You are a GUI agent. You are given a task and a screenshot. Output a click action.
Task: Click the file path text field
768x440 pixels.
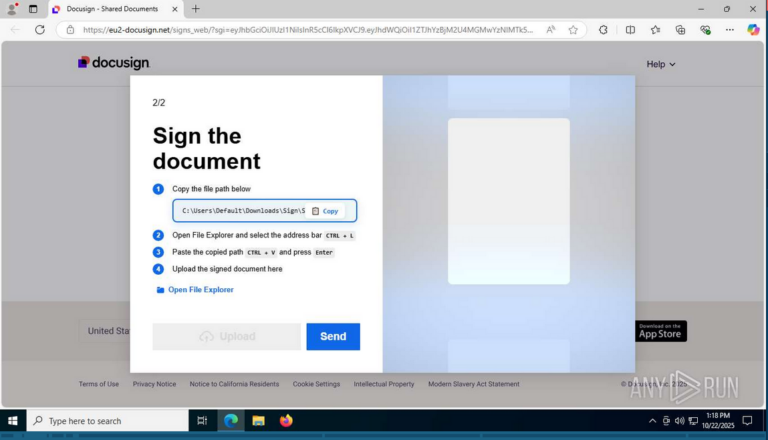[264, 211]
